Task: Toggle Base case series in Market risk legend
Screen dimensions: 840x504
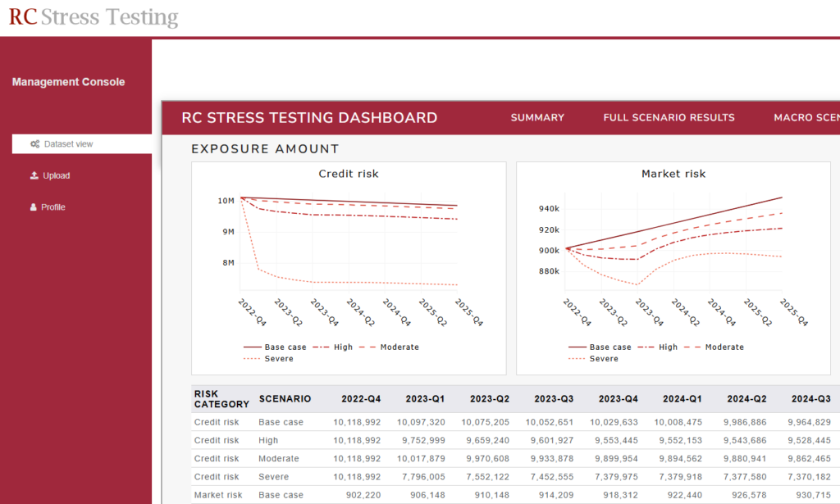Action: pyautogui.click(x=600, y=347)
